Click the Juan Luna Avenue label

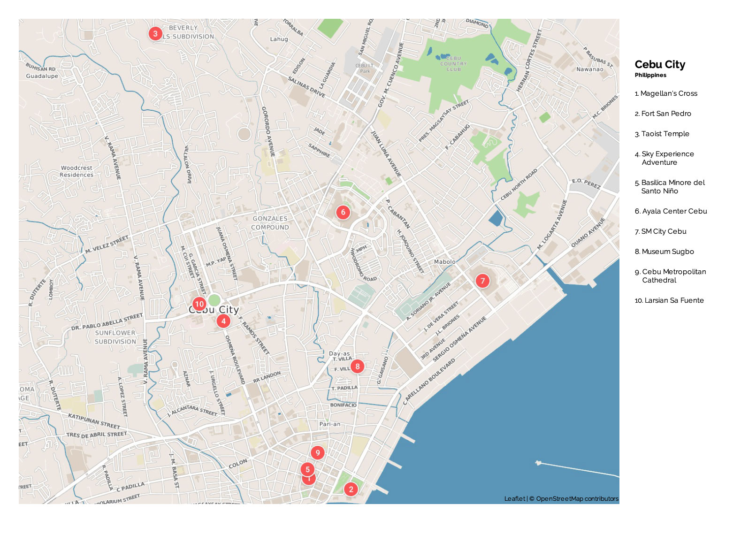tap(386, 154)
